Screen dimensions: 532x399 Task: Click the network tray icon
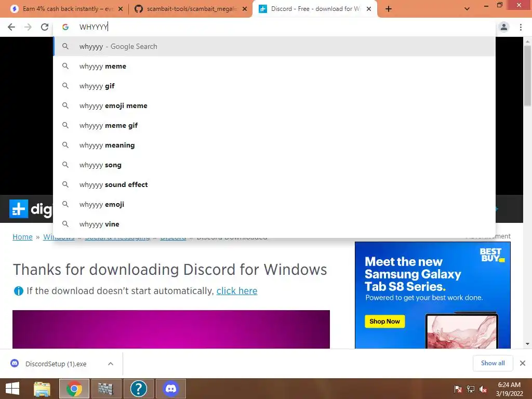pos(471,389)
